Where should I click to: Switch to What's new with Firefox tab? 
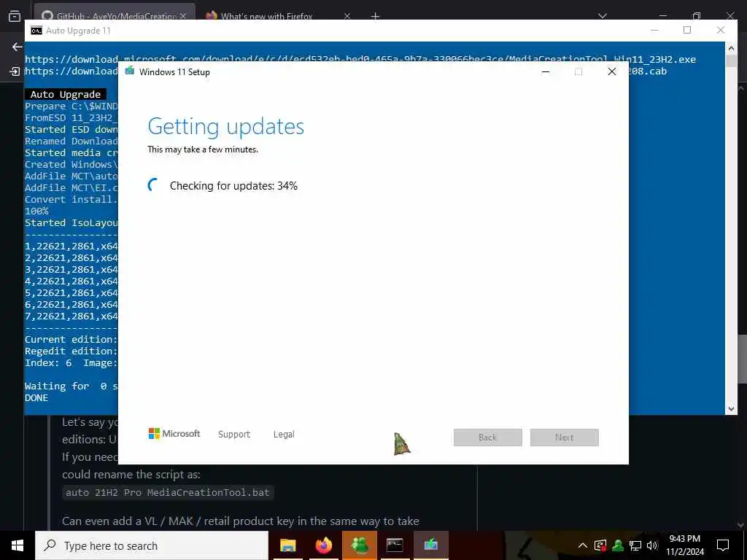point(267,16)
